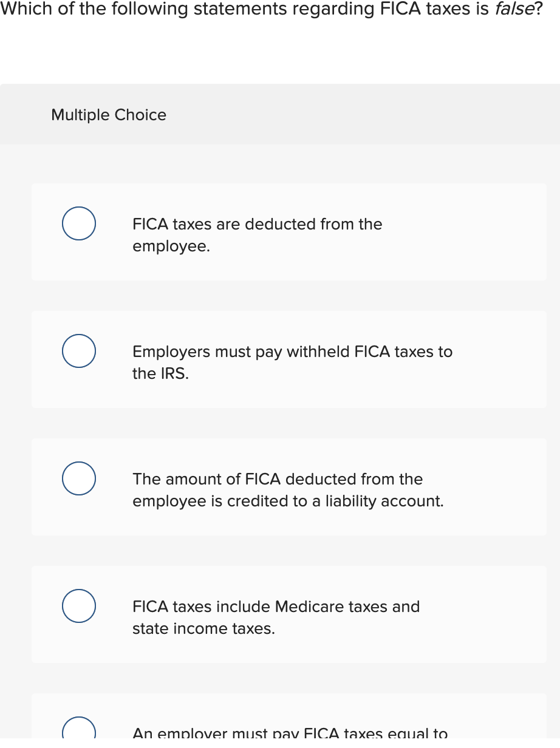Image resolution: width=560 pixels, height=748 pixels.
Task: Click the first answer option row
Action: [x=289, y=232]
